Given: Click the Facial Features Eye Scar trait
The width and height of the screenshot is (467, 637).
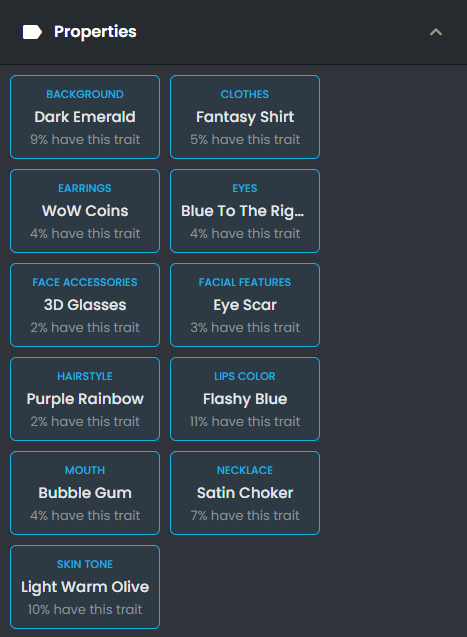Looking at the screenshot, I should (x=245, y=305).
